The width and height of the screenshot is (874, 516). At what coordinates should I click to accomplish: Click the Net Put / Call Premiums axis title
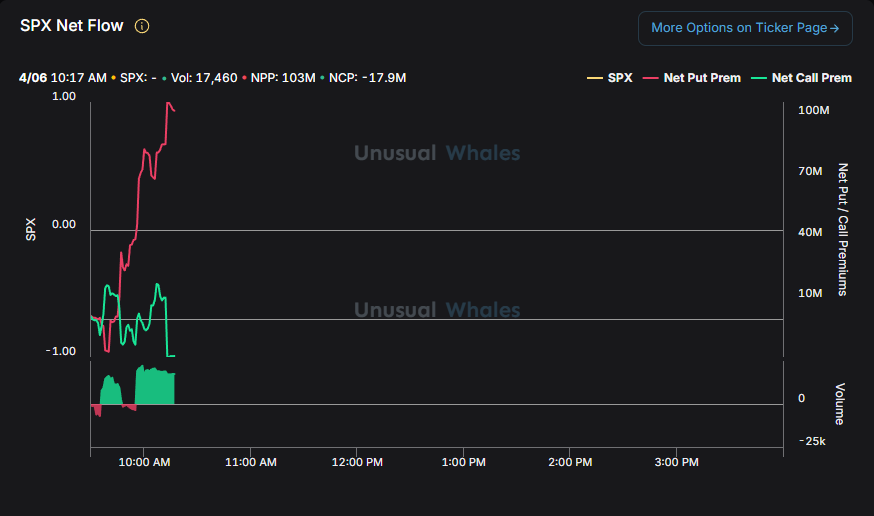(843, 230)
